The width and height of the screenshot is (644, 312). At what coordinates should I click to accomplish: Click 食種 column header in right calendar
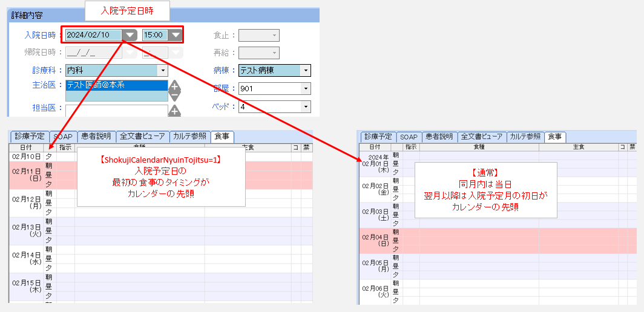[479, 146]
